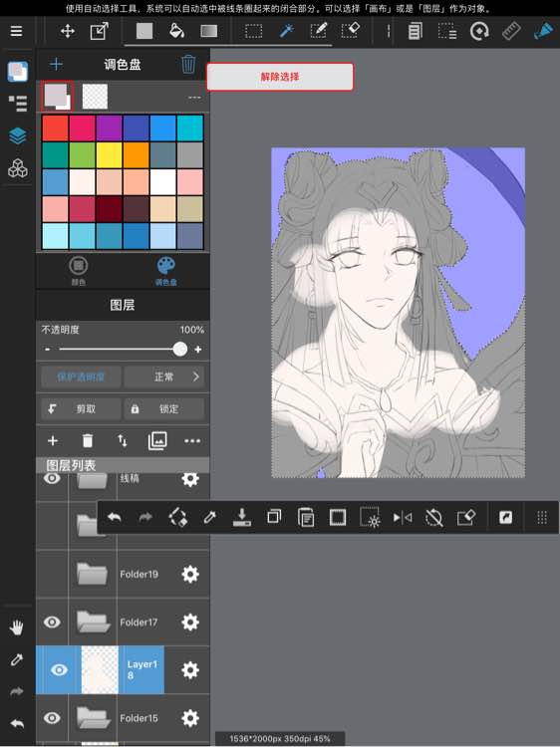Viewport: 560px width, 747px height.
Task: Open the layers panel icon in sidebar
Action: coord(18,136)
